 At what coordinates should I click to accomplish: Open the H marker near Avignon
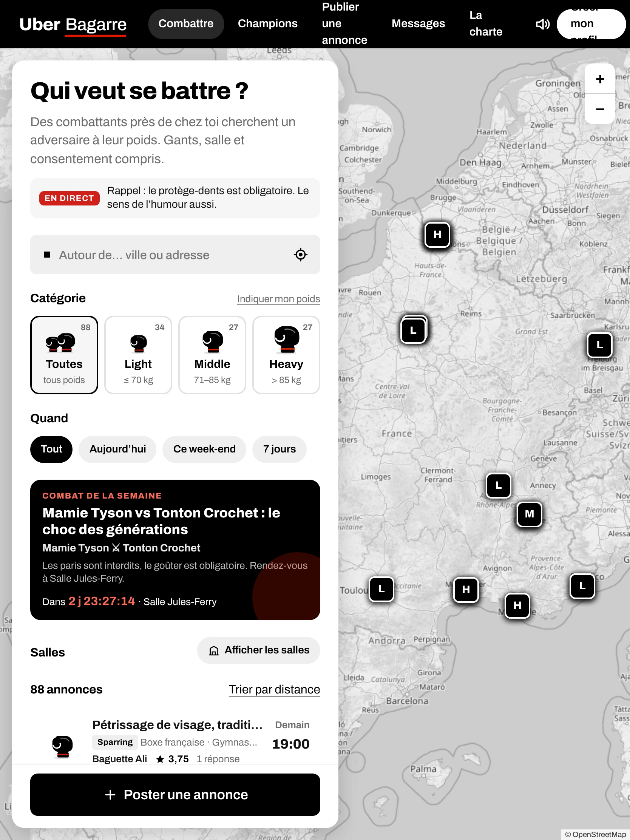466,589
